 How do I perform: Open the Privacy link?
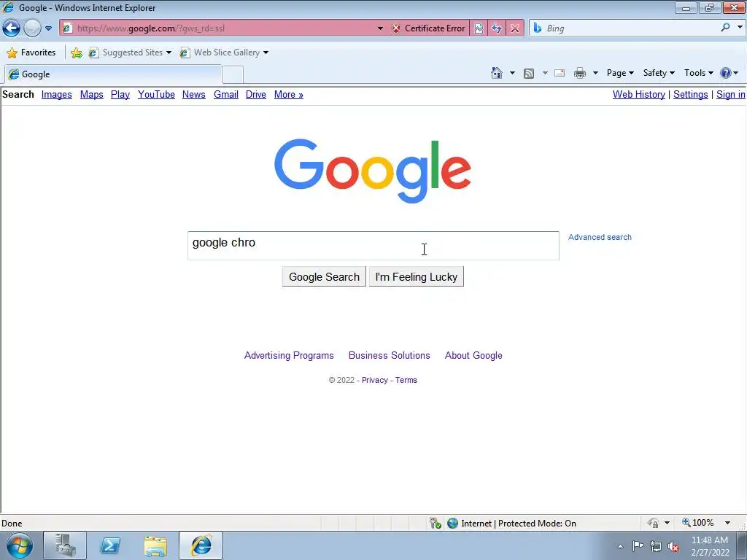[374, 380]
